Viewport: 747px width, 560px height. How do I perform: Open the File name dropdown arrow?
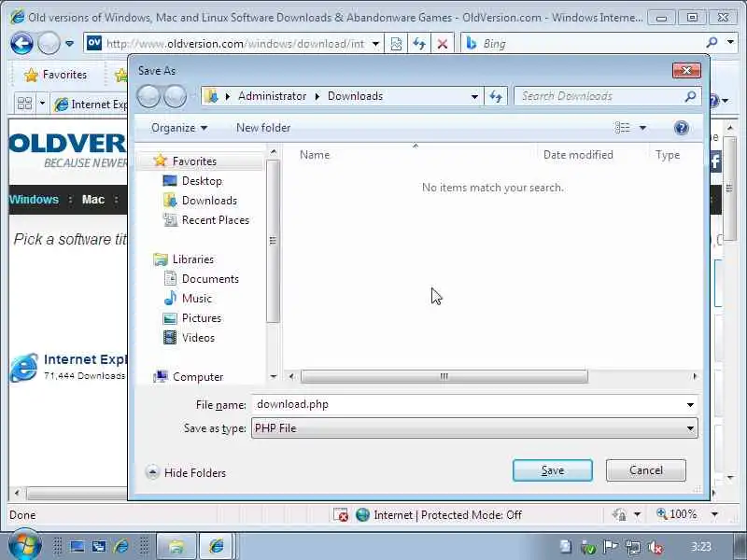690,405
